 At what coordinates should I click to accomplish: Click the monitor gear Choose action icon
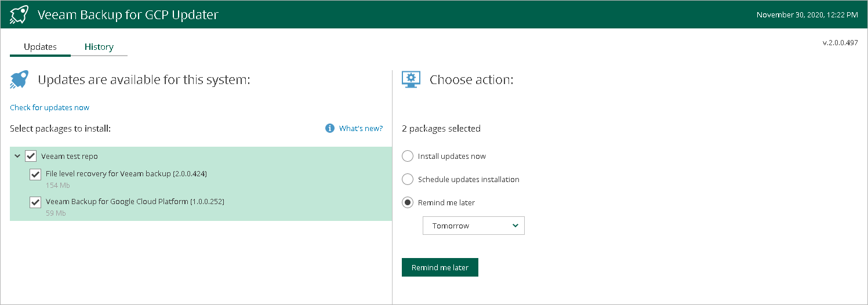click(x=411, y=80)
